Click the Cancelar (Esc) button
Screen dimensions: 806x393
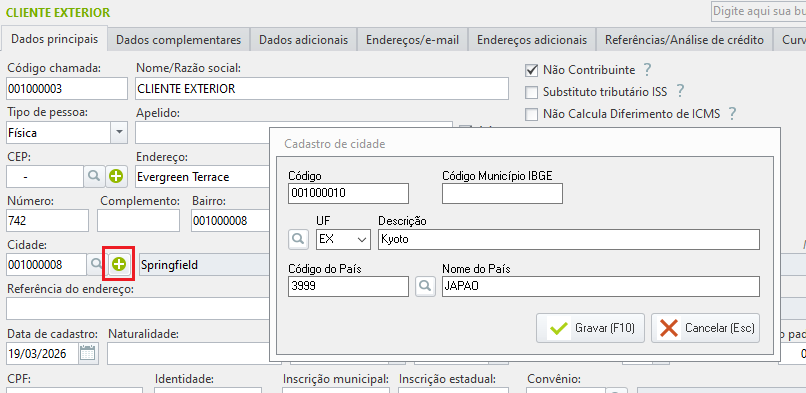tap(705, 328)
